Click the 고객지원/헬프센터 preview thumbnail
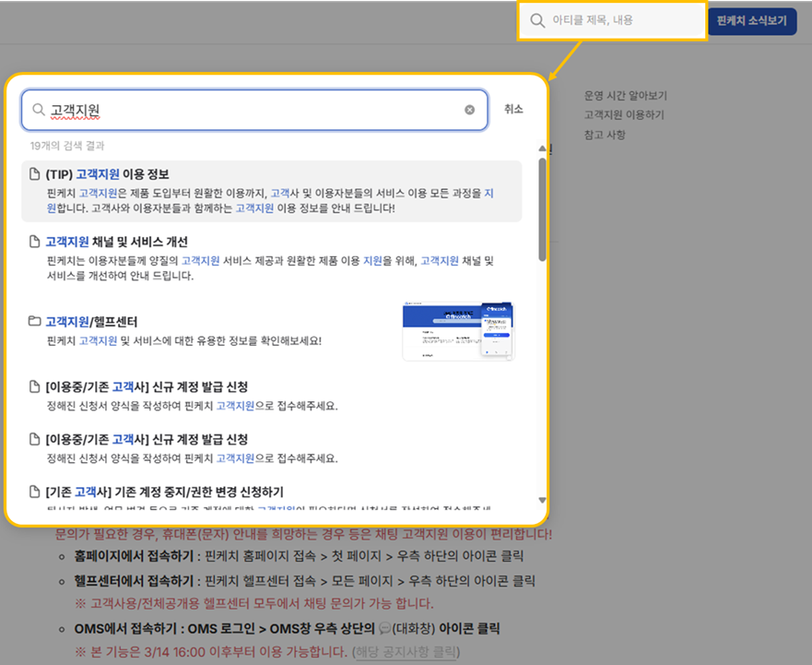This screenshot has height=665, width=812. click(458, 331)
